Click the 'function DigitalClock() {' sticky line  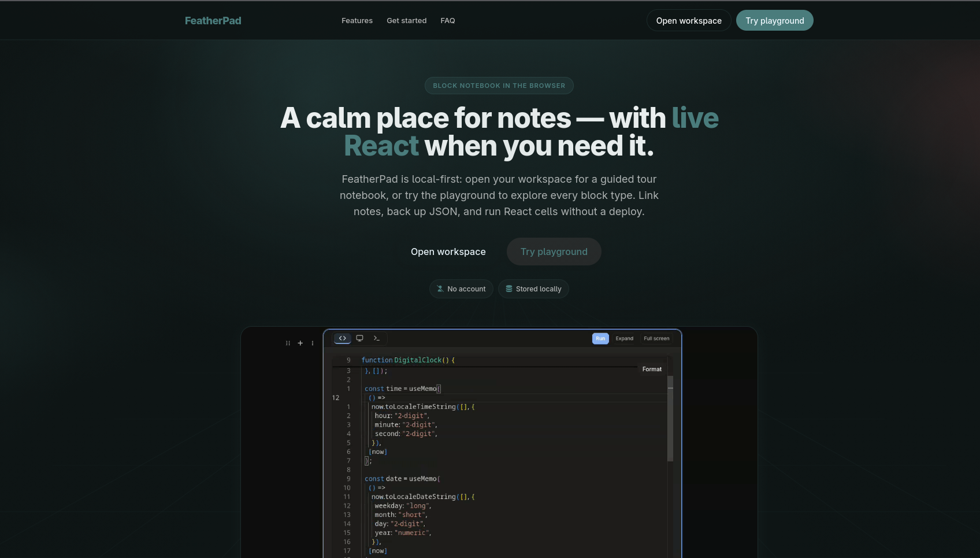click(x=408, y=360)
